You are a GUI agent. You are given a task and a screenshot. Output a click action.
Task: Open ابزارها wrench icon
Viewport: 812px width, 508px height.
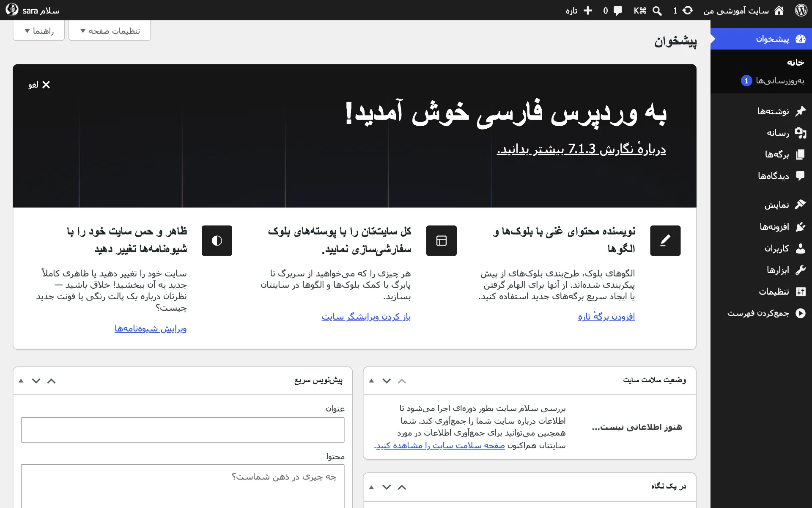801,270
